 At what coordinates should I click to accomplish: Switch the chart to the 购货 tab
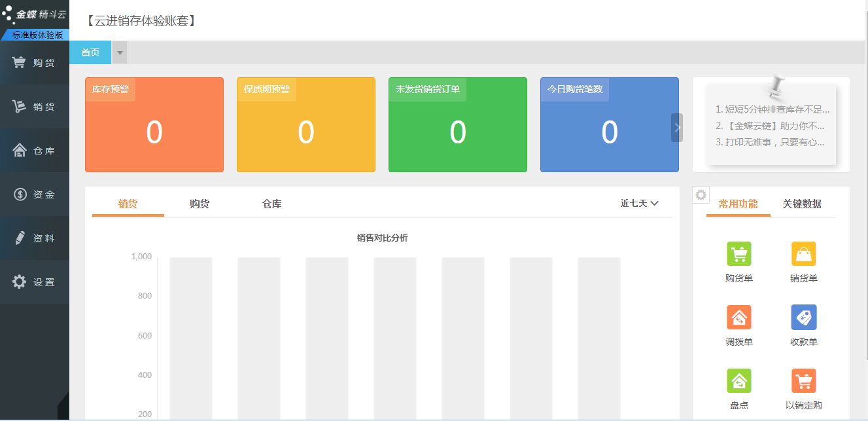tap(200, 204)
